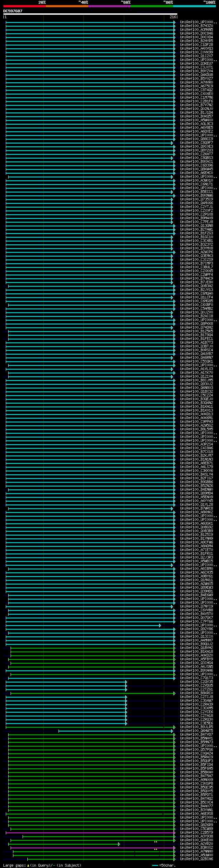219x868 pixels.
Task: Select hit label UniRef100_C3E5E6
Action: coord(196,723)
